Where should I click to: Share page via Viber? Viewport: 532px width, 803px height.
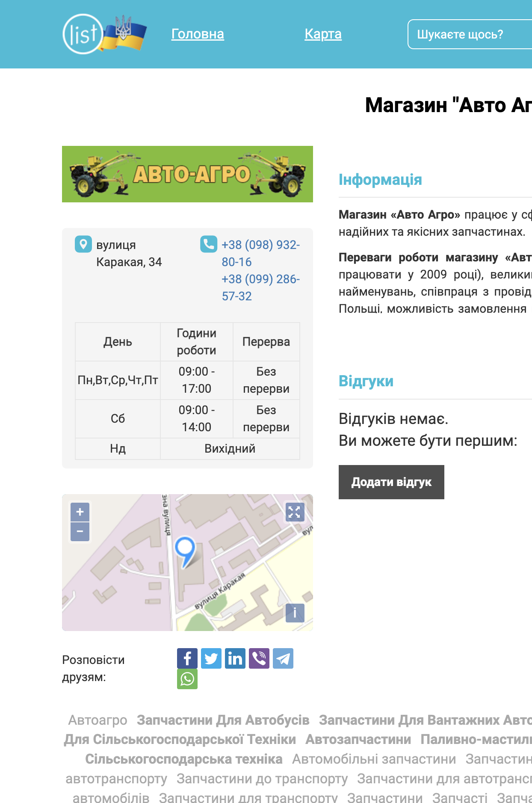(x=259, y=658)
